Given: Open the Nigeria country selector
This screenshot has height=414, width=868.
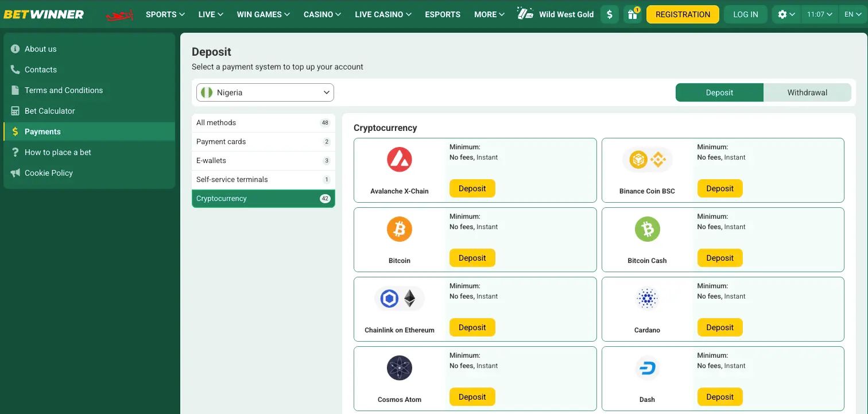Looking at the screenshot, I should [x=265, y=92].
